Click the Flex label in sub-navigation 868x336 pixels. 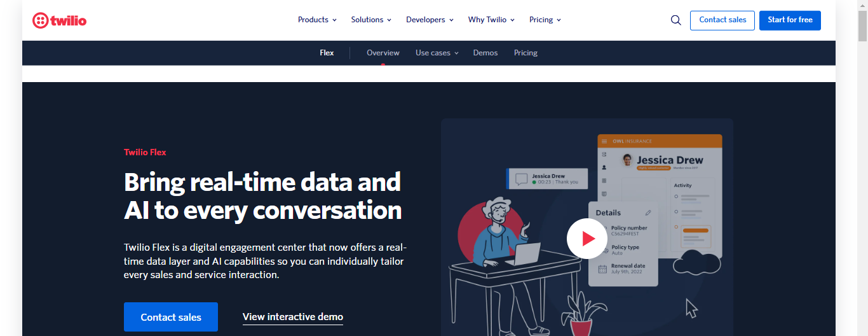point(327,53)
